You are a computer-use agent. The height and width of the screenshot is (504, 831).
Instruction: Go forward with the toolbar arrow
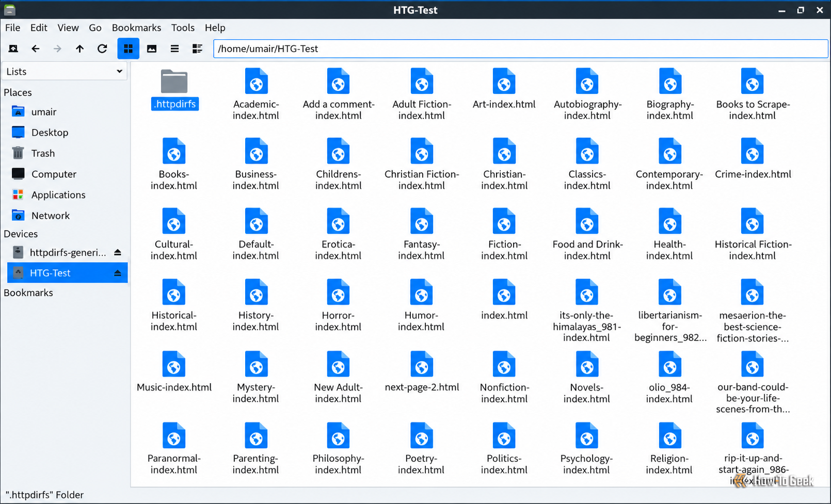click(57, 48)
